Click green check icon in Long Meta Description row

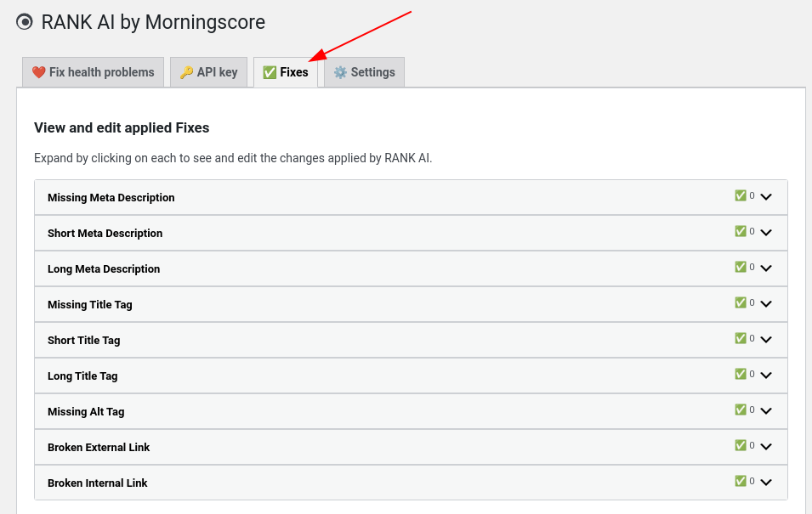pyautogui.click(x=741, y=267)
